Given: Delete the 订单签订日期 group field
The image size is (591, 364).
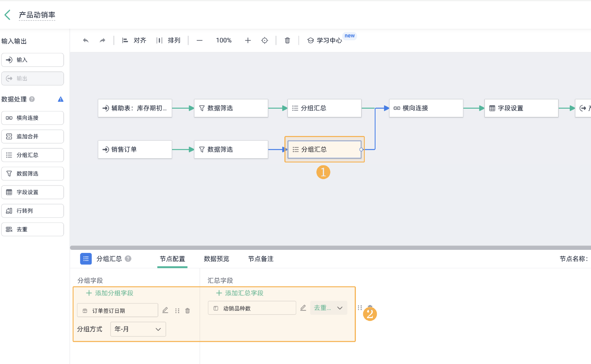Looking at the screenshot, I should click(187, 311).
